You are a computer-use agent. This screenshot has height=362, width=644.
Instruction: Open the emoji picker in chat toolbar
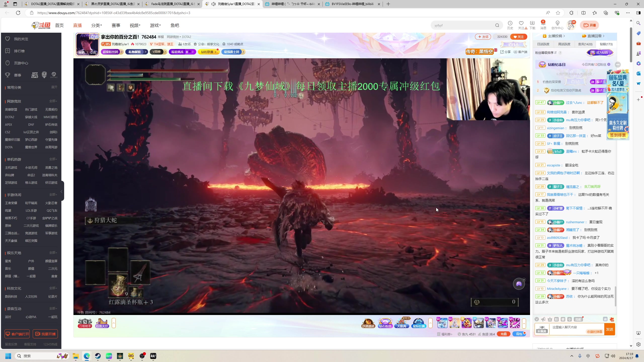[x=537, y=319]
